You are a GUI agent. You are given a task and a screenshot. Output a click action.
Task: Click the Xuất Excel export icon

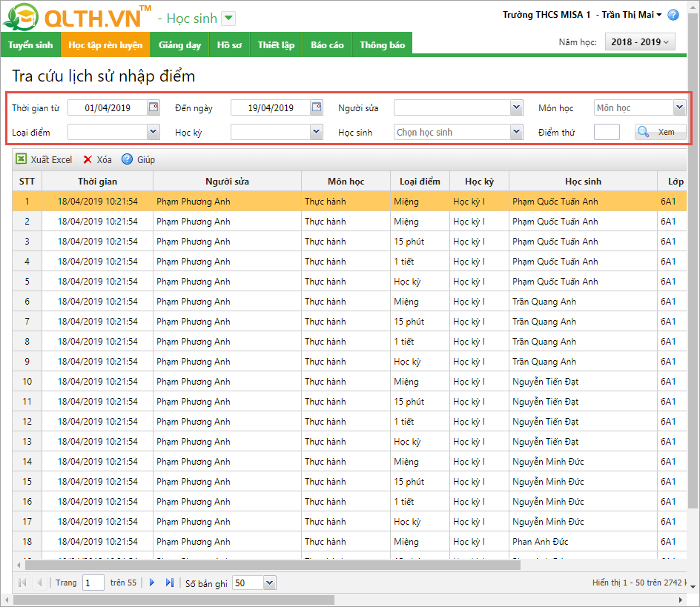tap(22, 159)
